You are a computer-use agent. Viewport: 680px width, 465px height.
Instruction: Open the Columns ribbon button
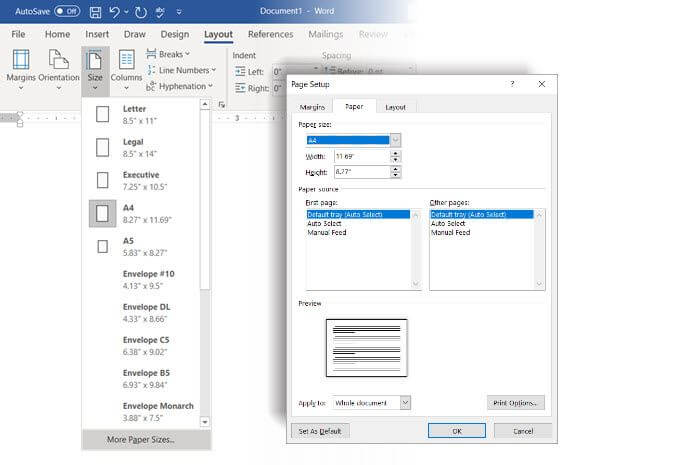tap(126, 67)
